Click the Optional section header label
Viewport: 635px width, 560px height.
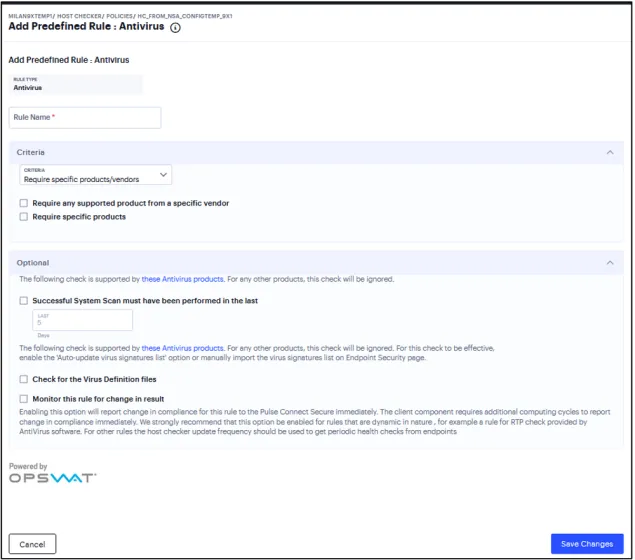click(33, 263)
